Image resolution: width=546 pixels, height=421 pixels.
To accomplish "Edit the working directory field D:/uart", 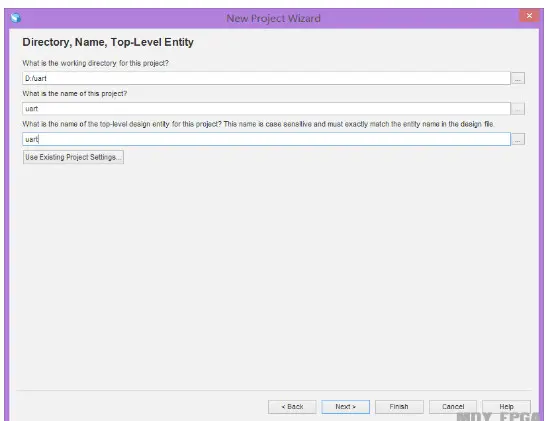I will (266, 78).
